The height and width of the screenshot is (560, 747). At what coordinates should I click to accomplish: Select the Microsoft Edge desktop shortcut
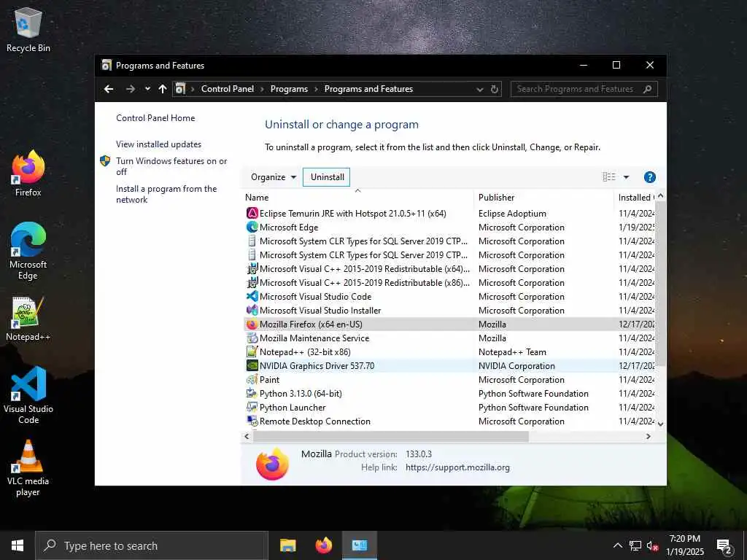[28, 251]
